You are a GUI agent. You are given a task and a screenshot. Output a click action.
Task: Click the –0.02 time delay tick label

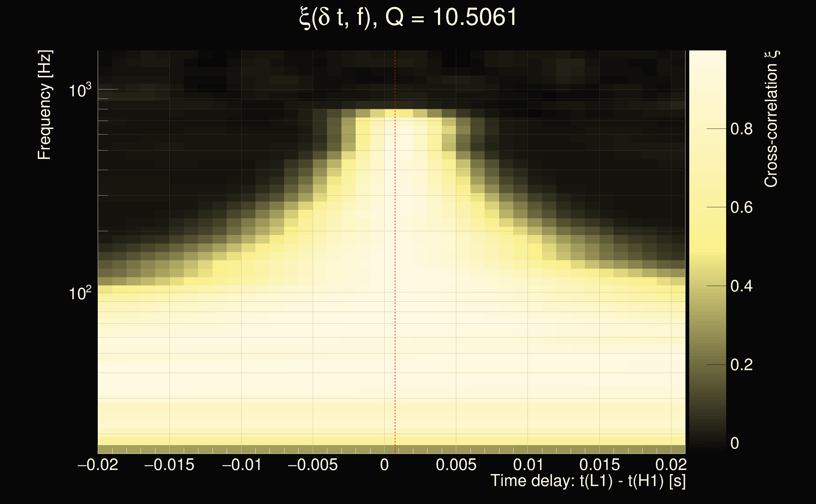(x=98, y=465)
